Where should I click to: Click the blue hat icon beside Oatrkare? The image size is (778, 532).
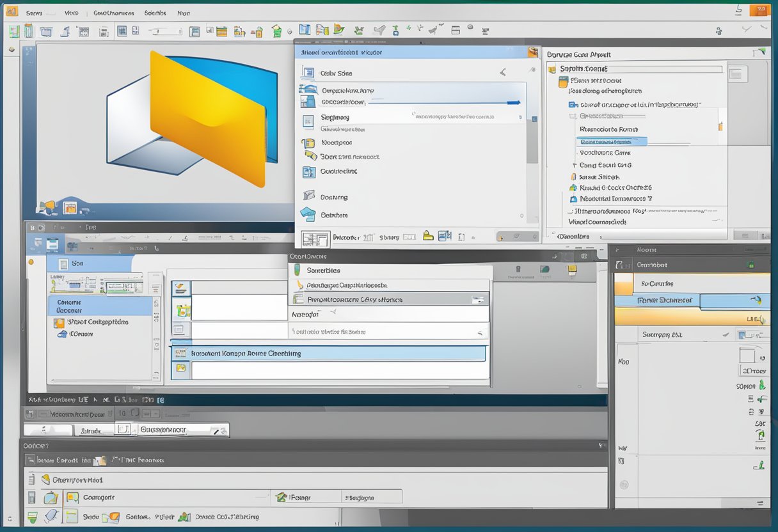click(x=308, y=215)
